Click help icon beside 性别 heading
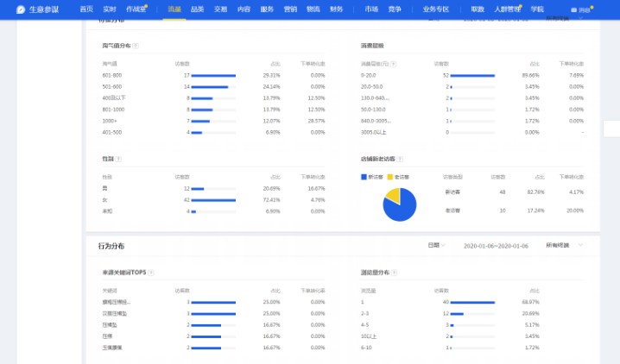Image resolution: width=620 pixels, height=364 pixels. click(119, 160)
